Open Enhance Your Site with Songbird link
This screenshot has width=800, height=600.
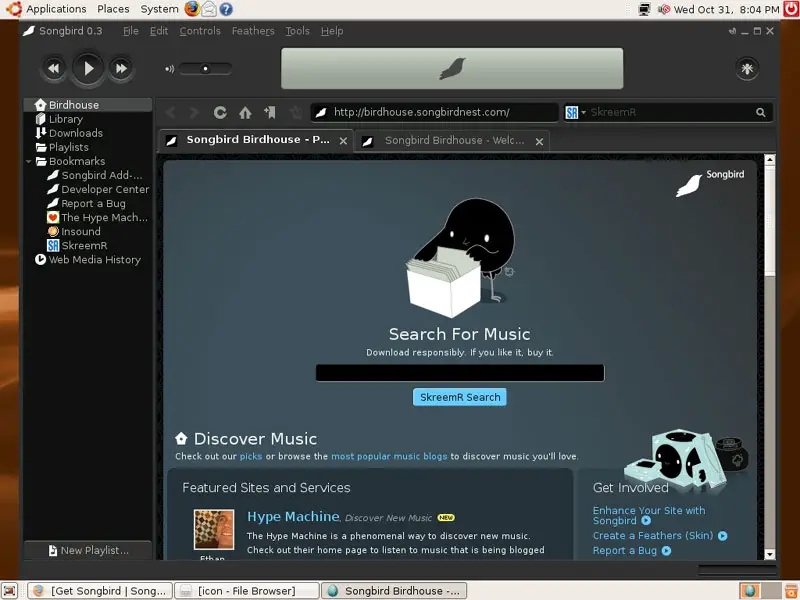(648, 515)
